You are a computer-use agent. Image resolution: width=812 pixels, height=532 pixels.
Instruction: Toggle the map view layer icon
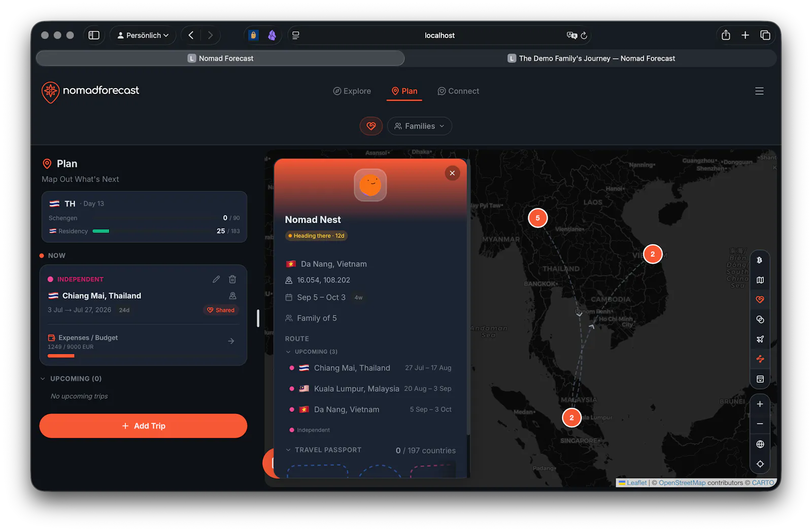(760, 280)
